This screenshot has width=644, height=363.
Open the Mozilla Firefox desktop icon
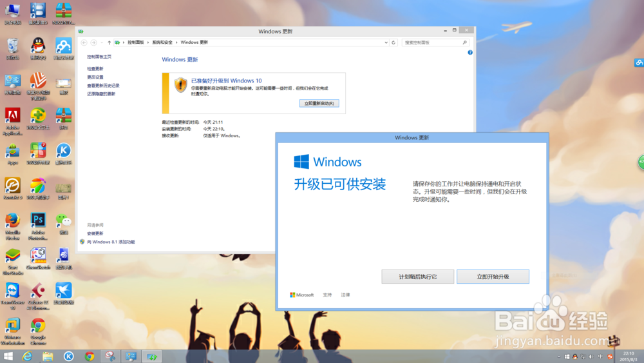pos(13,226)
